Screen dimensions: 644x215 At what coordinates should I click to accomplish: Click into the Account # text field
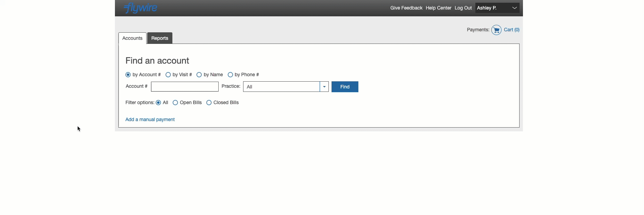point(185,87)
